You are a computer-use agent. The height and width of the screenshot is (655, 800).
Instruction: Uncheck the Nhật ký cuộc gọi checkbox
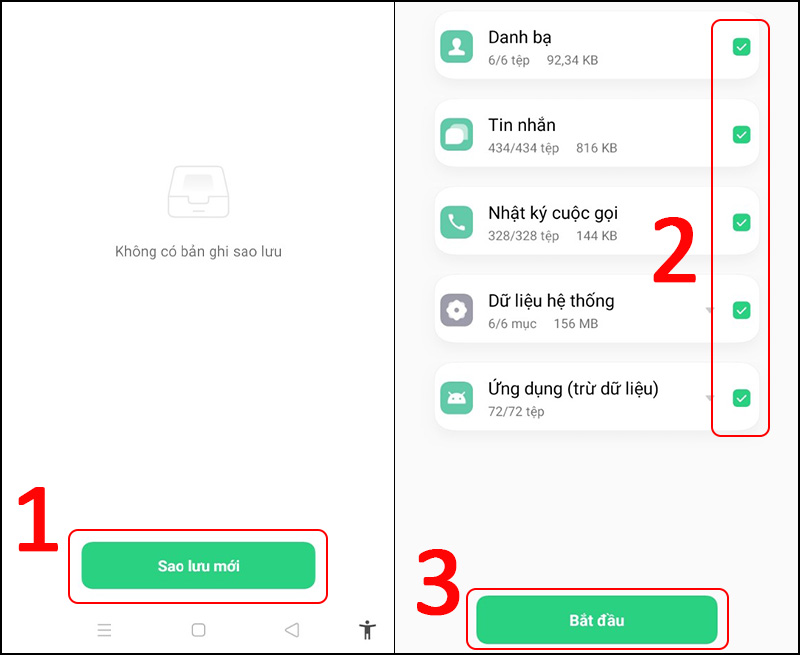pos(741,222)
